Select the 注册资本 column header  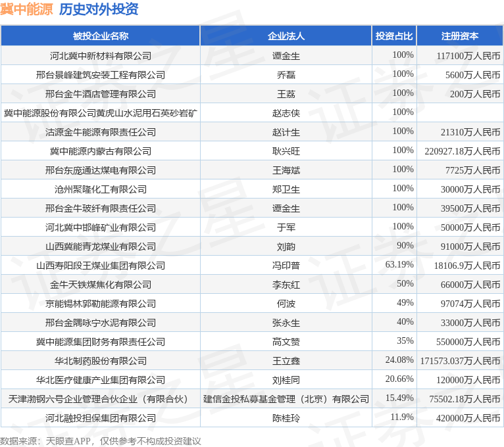459,36
